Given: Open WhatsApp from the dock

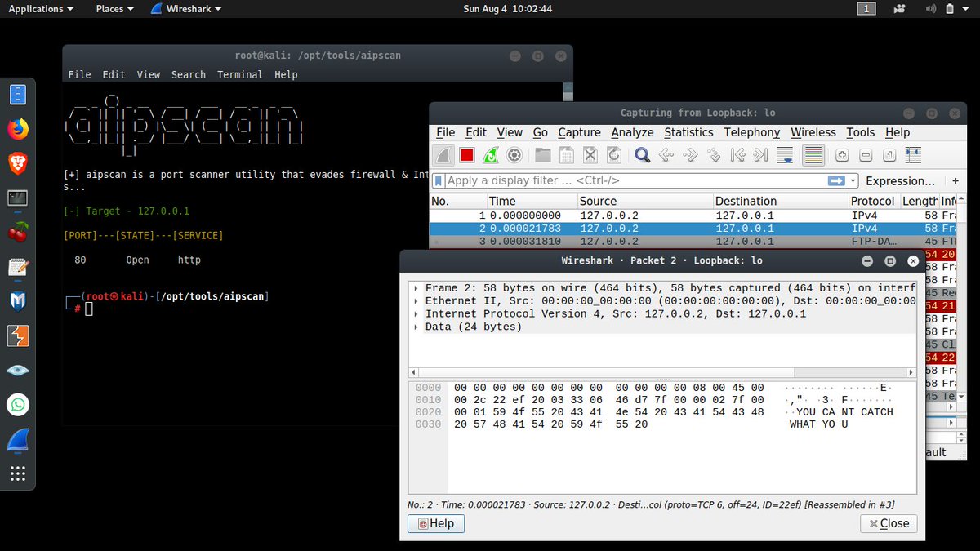Looking at the screenshot, I should pos(18,404).
